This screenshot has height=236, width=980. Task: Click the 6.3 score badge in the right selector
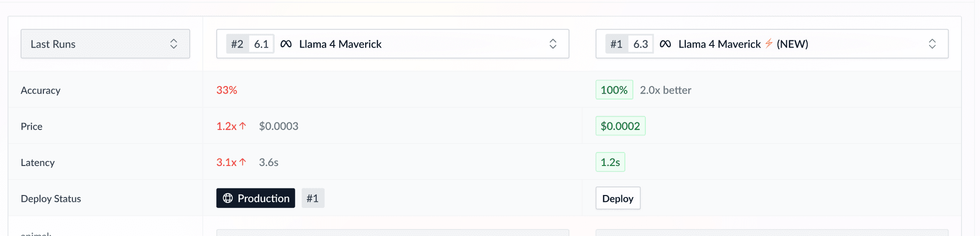click(x=641, y=44)
